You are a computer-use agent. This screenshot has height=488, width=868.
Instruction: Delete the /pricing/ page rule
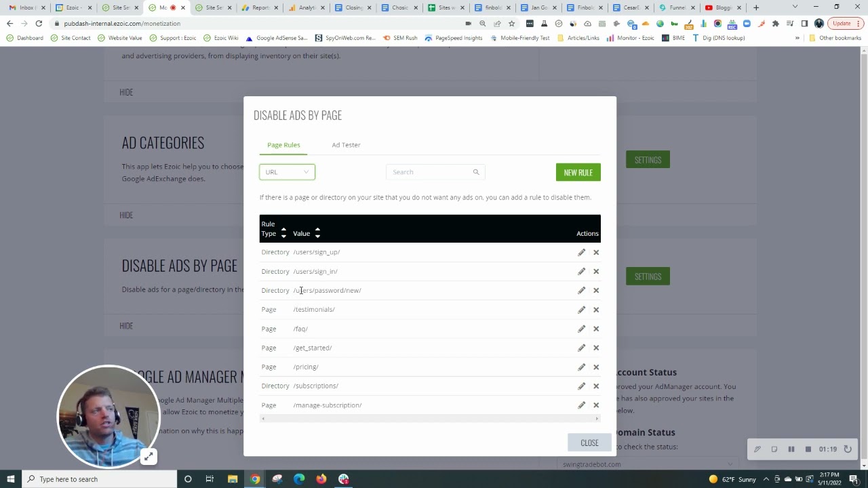pos(596,367)
